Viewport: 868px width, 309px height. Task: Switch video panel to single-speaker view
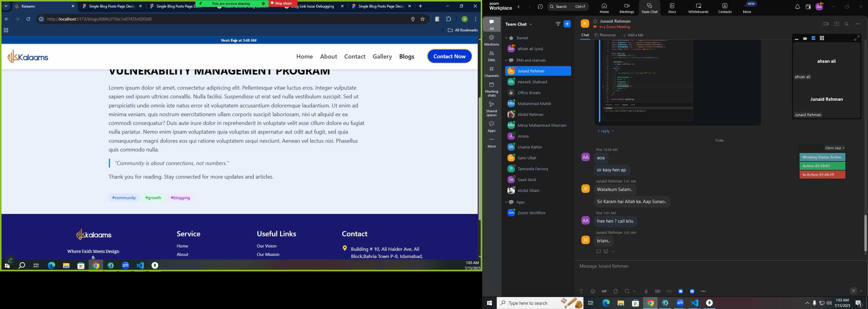click(805, 38)
